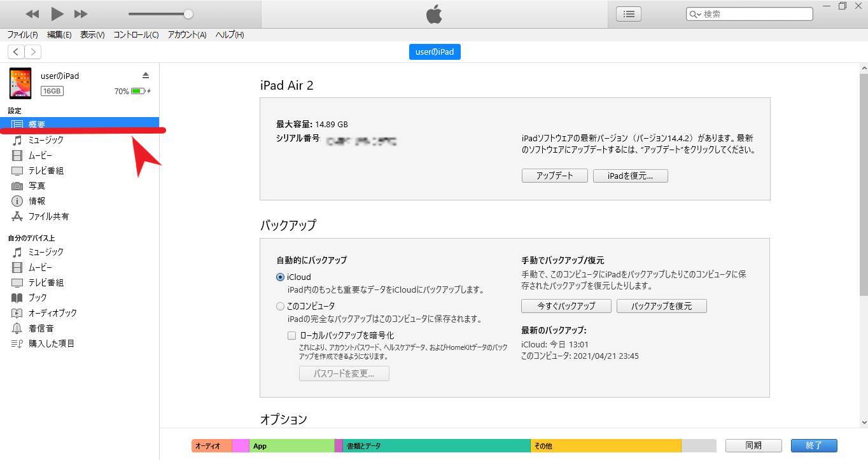This screenshot has height=460, width=868.
Task: Click the 今すぐバックアップ button
Action: (x=566, y=306)
